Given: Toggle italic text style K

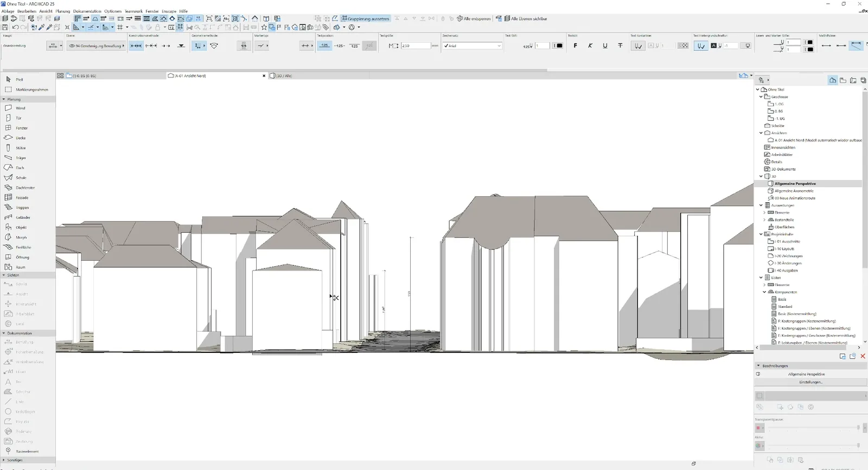Looking at the screenshot, I should [590, 46].
